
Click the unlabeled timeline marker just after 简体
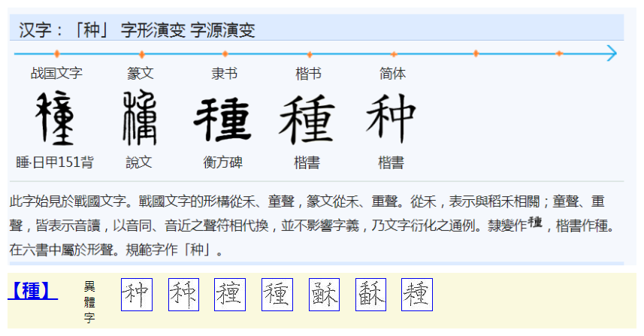coord(476,53)
